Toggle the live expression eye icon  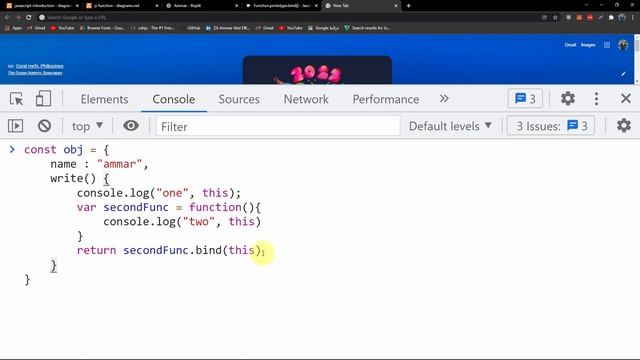(131, 126)
